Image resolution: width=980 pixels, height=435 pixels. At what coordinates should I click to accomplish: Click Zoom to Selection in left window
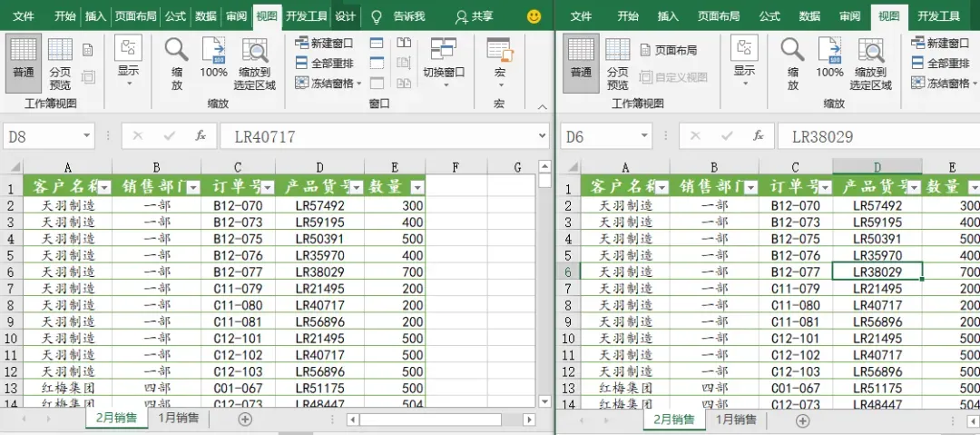[255, 64]
